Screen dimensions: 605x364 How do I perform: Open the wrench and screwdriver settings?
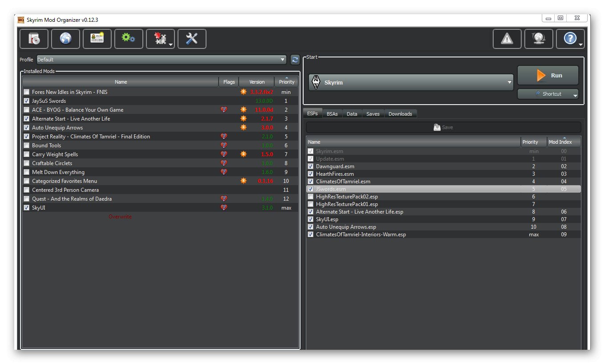click(192, 39)
